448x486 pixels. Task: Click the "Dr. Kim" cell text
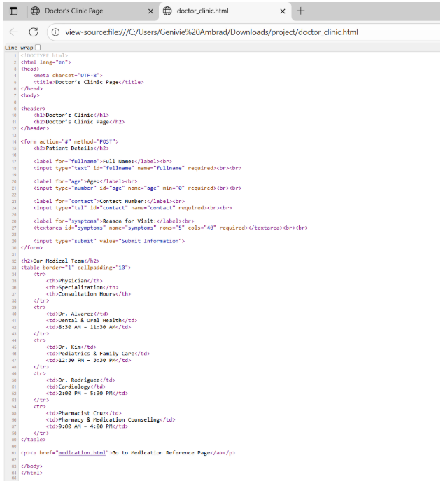70,347
